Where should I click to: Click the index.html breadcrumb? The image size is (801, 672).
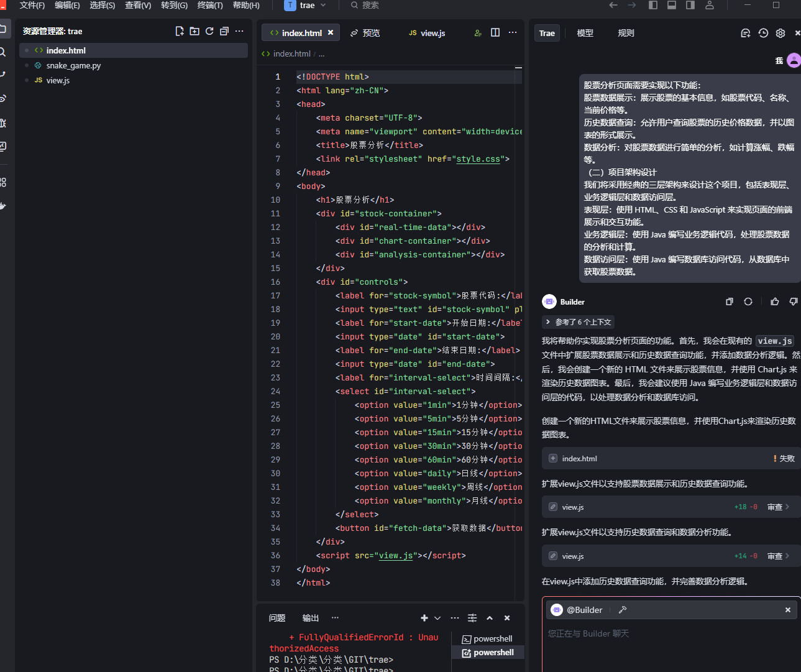click(291, 53)
